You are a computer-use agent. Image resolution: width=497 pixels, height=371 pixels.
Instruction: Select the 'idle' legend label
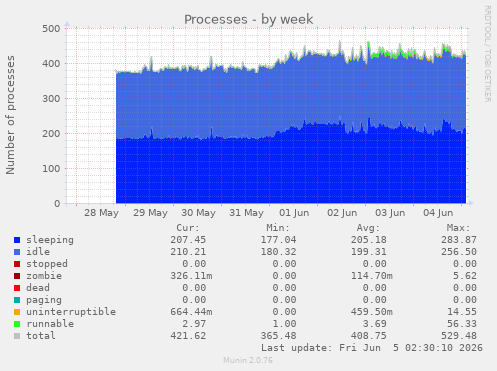point(38,252)
